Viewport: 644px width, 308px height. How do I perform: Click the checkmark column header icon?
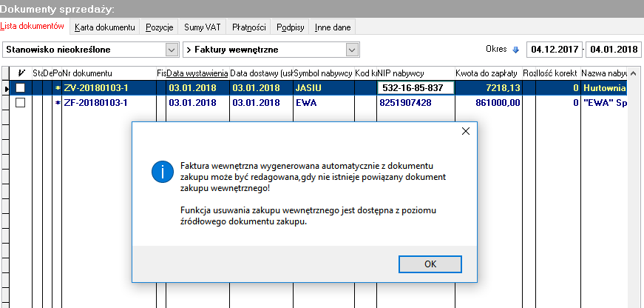[21, 73]
